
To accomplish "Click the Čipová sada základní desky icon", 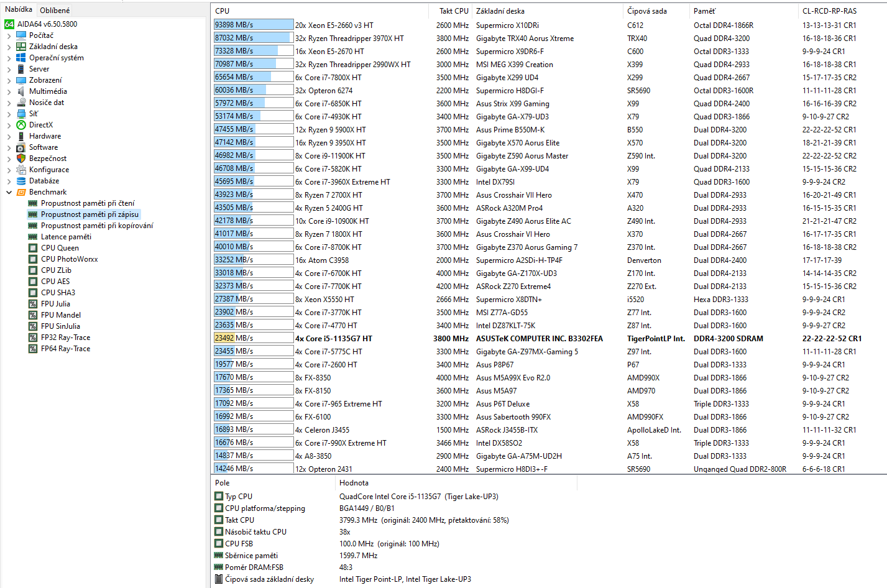I will click(x=219, y=579).
